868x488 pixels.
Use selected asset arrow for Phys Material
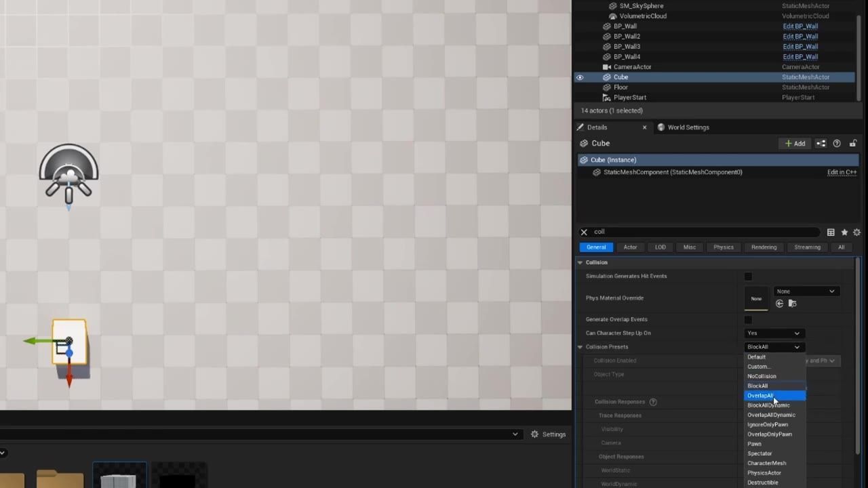coord(780,304)
